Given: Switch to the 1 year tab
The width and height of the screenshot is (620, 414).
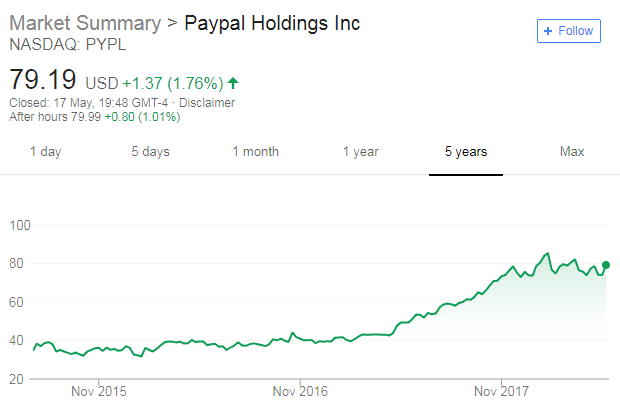Looking at the screenshot, I should click(360, 152).
